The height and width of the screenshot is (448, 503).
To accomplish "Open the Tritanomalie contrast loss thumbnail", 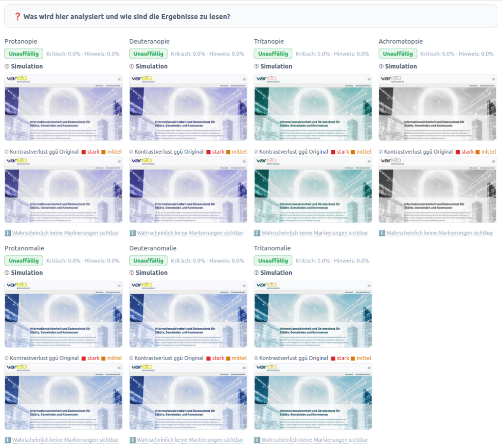I will tap(313, 396).
